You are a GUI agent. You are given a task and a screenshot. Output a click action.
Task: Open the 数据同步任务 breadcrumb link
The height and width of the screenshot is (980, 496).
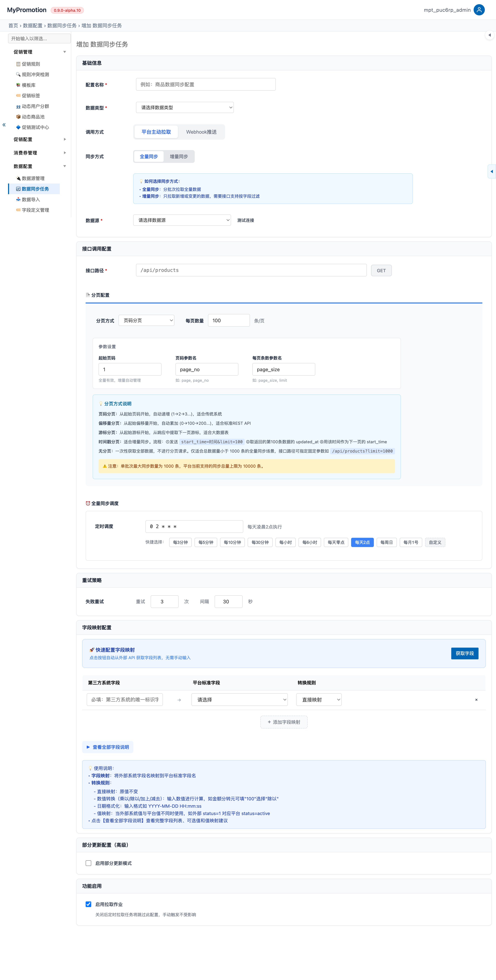[x=62, y=26]
